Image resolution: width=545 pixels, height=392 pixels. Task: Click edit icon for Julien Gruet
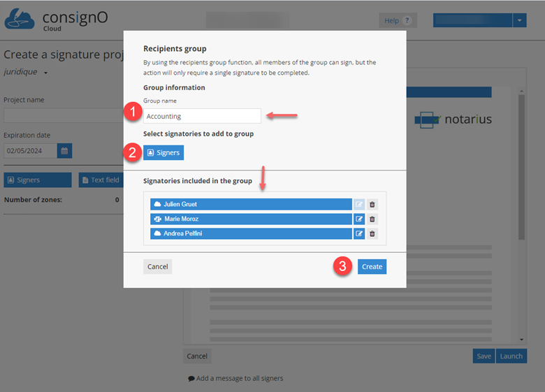359,204
